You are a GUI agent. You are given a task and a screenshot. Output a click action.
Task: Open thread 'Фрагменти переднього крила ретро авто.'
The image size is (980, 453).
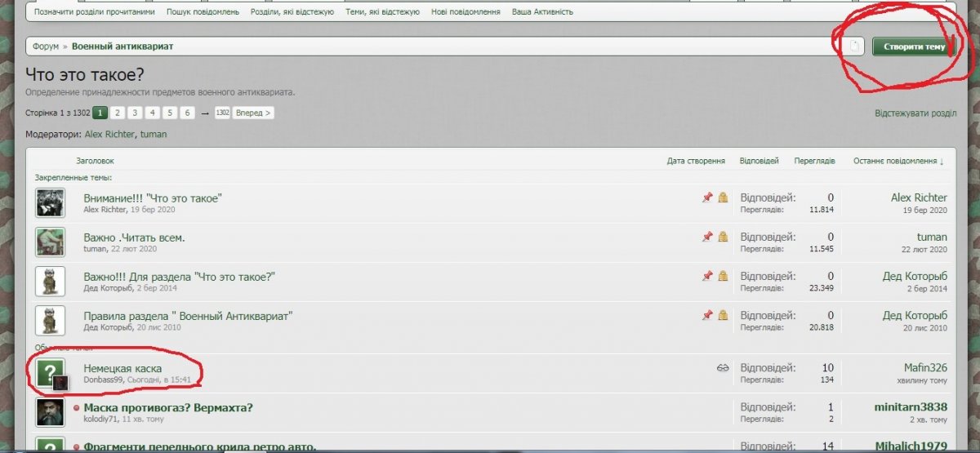point(200,446)
